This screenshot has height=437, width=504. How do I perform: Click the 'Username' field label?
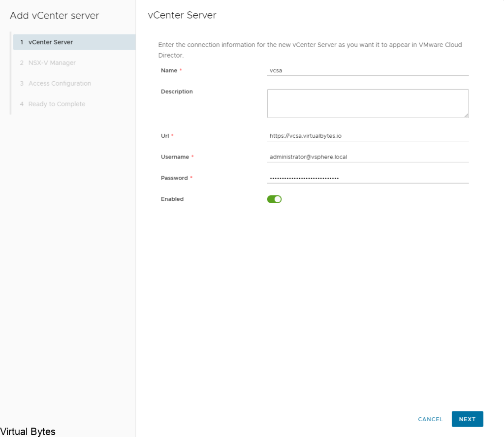(x=175, y=157)
